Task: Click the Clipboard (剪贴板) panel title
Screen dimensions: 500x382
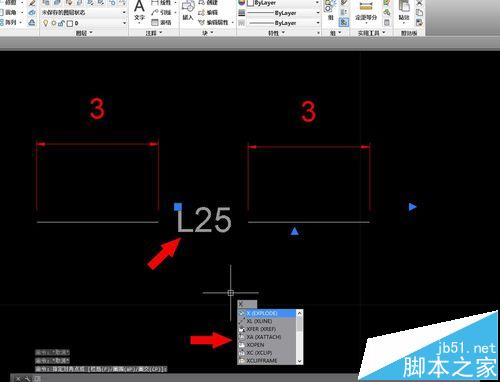Action: pos(409,33)
